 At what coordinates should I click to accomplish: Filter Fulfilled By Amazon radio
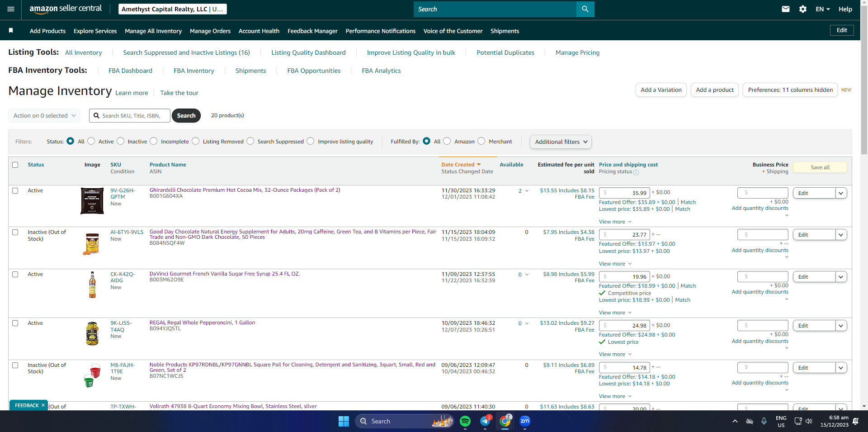[x=447, y=141]
